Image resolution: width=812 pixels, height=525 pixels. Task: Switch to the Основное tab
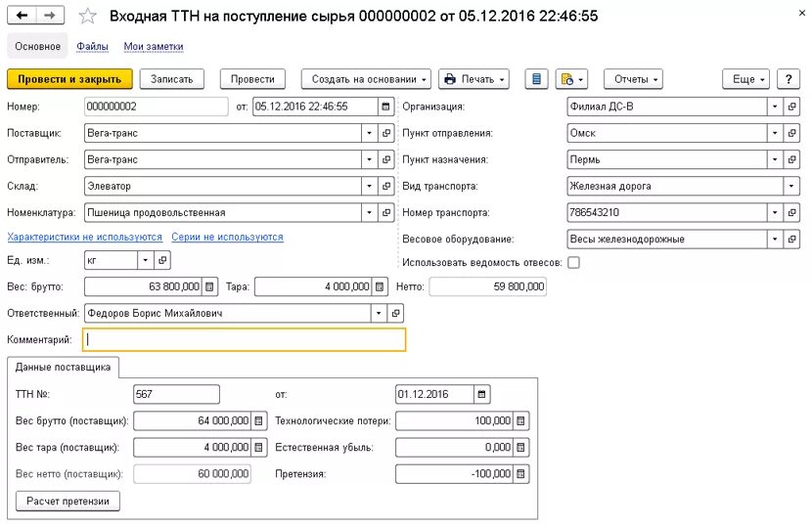pyautogui.click(x=37, y=46)
